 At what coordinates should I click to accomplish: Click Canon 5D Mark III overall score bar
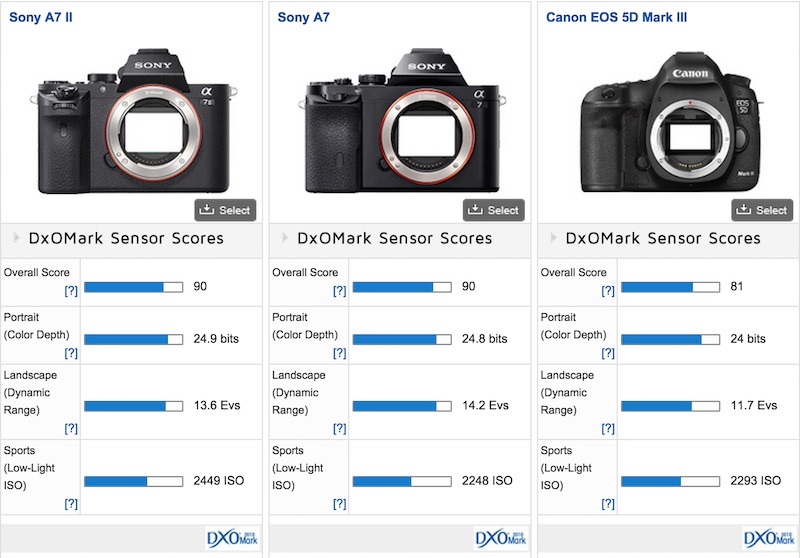[670, 287]
